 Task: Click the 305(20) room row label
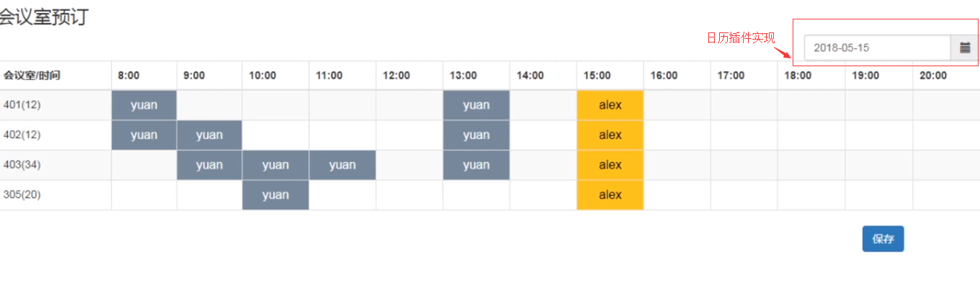click(22, 195)
